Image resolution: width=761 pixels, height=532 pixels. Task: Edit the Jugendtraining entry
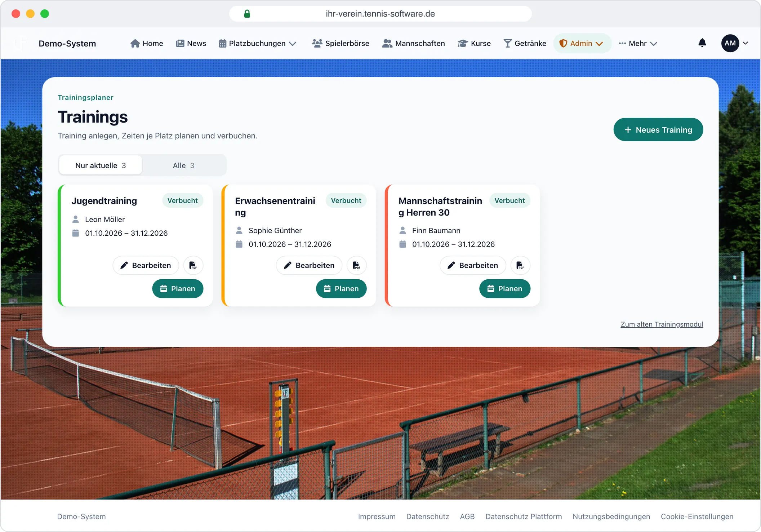coord(146,265)
